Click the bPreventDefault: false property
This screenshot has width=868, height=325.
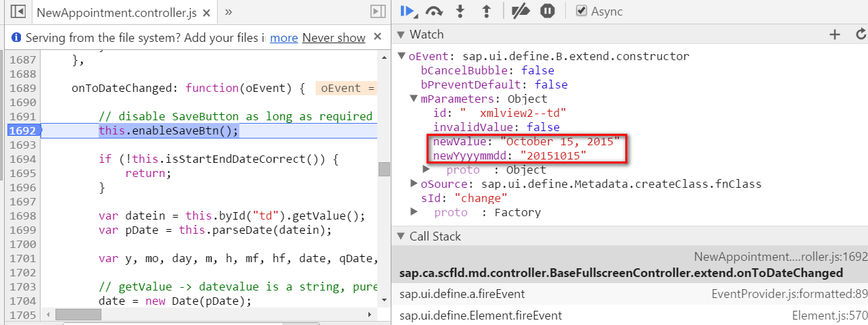point(494,84)
